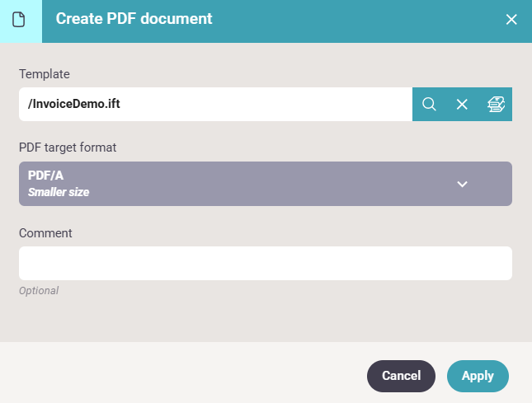Click the Optional hint text below Comment

pyautogui.click(x=39, y=291)
